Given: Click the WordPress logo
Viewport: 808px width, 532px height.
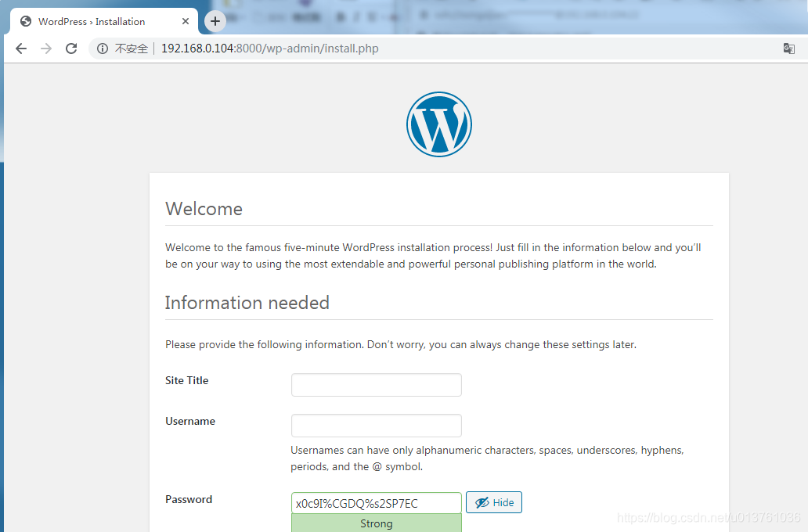Looking at the screenshot, I should pos(439,124).
